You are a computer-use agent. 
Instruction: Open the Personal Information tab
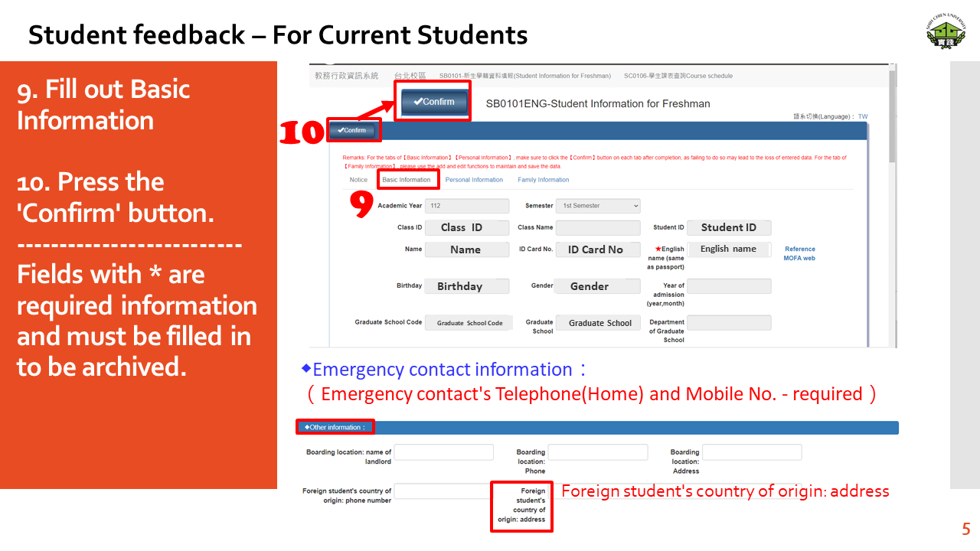tap(474, 180)
